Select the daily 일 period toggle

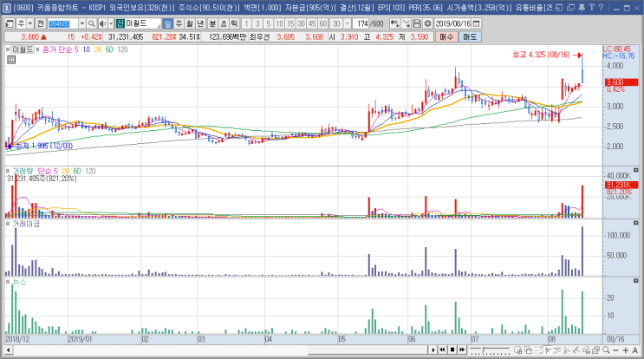click(167, 23)
